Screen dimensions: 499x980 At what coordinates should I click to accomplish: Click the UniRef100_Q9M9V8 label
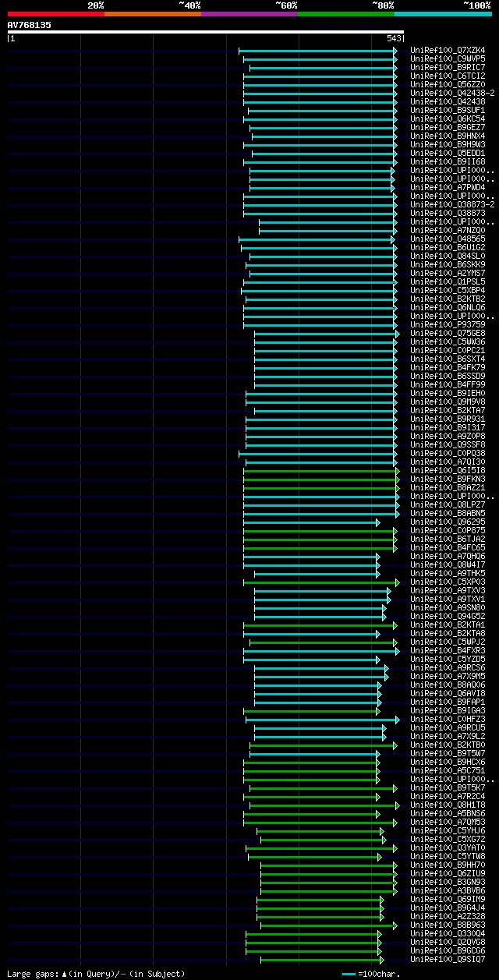tap(448, 402)
